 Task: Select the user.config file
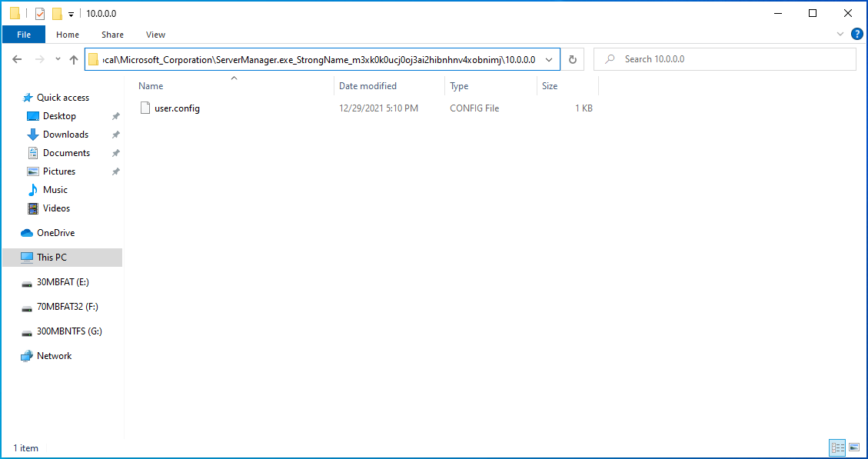[x=177, y=108]
